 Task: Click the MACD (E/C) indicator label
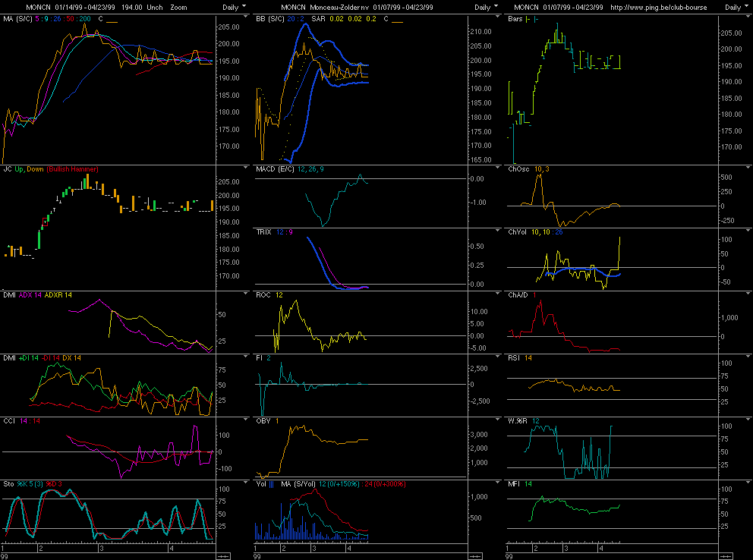click(x=275, y=169)
